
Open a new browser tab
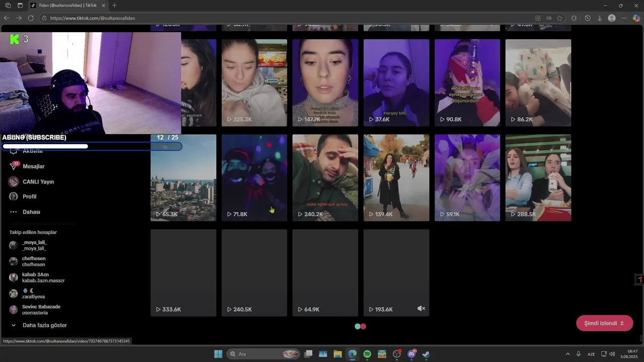tap(115, 6)
